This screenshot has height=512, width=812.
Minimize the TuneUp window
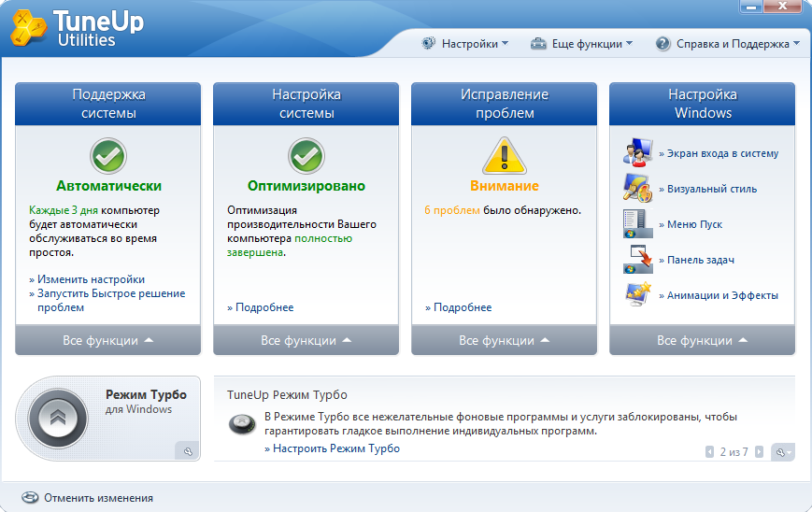click(x=751, y=7)
